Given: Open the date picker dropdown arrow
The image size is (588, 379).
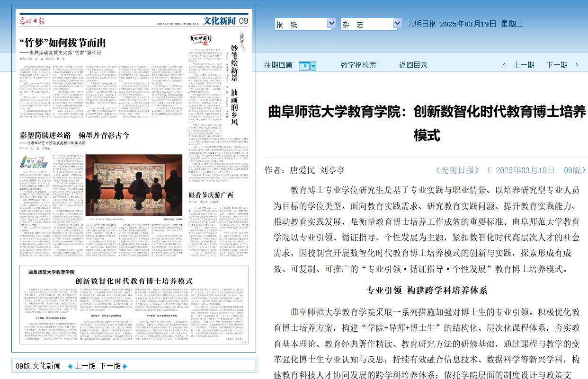Looking at the screenshot, I should pos(313,66).
